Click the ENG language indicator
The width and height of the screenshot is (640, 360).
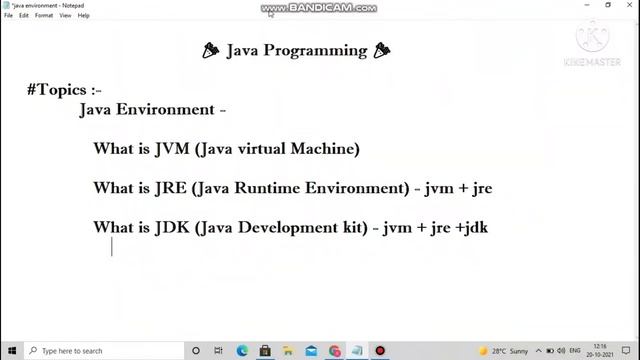pyautogui.click(x=575, y=351)
